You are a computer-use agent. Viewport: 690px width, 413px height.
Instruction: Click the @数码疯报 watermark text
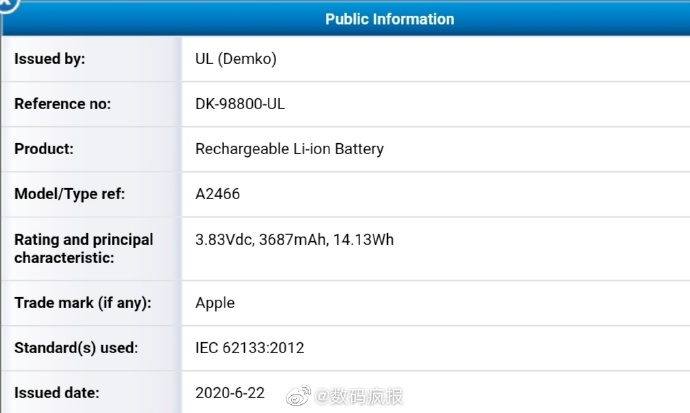pos(361,397)
